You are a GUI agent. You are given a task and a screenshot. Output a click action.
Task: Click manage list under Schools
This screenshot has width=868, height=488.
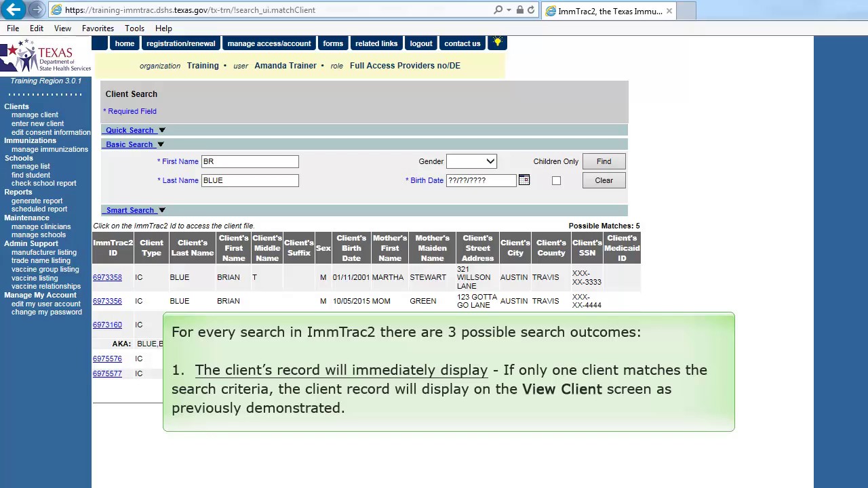click(31, 166)
